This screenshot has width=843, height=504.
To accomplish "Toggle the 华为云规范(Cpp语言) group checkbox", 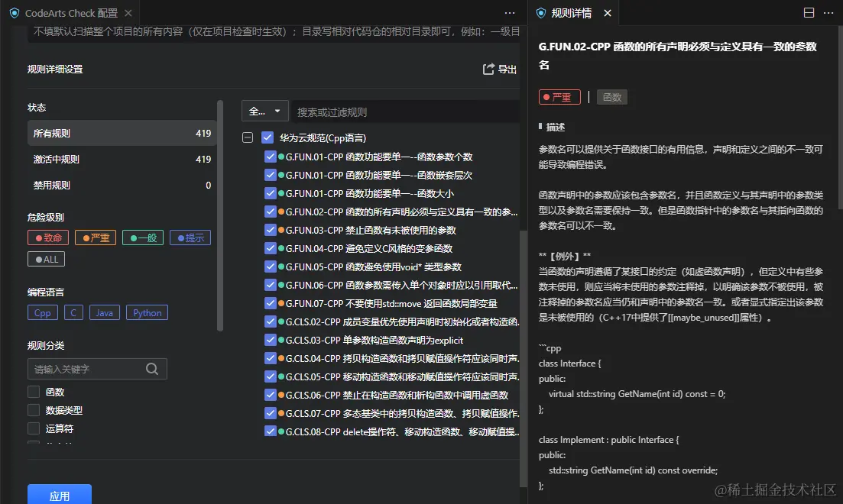I will tap(267, 137).
